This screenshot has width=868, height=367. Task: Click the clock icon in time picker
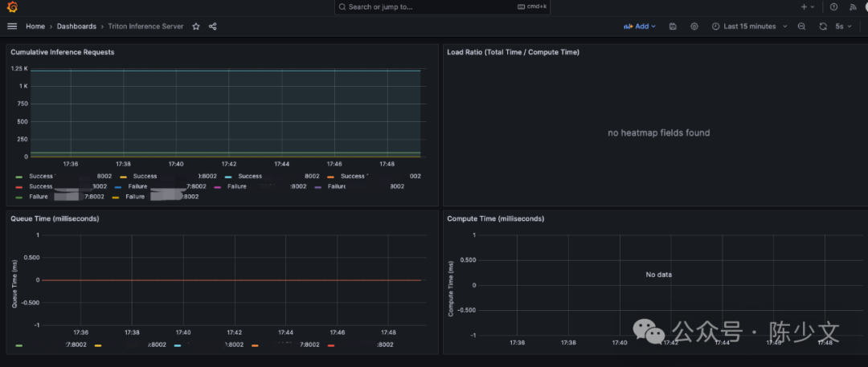716,26
